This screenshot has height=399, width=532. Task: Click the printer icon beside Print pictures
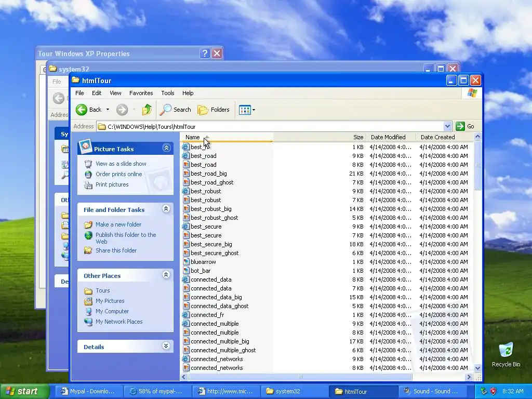point(88,185)
